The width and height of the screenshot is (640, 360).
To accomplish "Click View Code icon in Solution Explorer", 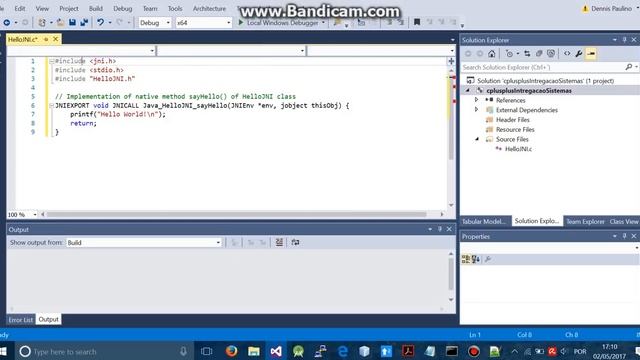I will click(x=567, y=53).
